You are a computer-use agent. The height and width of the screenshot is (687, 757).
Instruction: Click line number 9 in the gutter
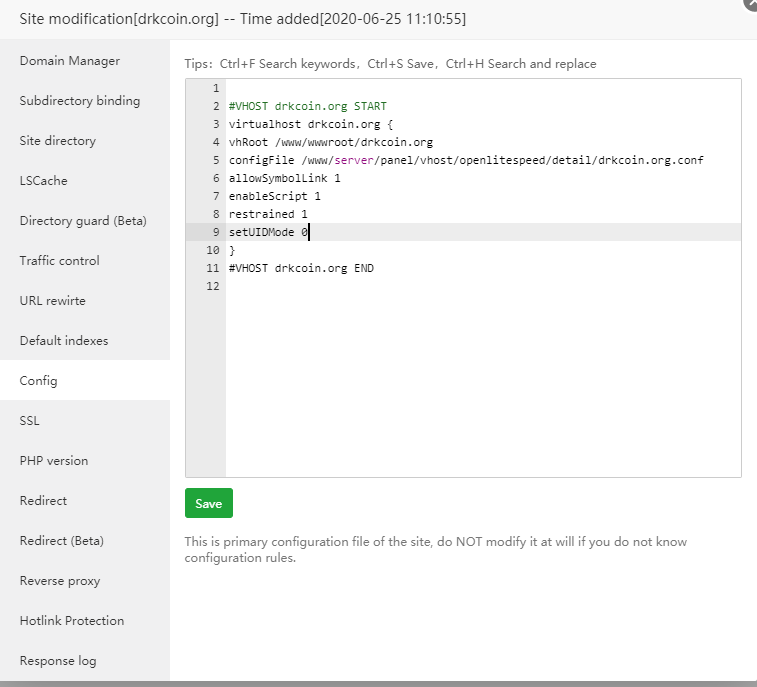214,232
